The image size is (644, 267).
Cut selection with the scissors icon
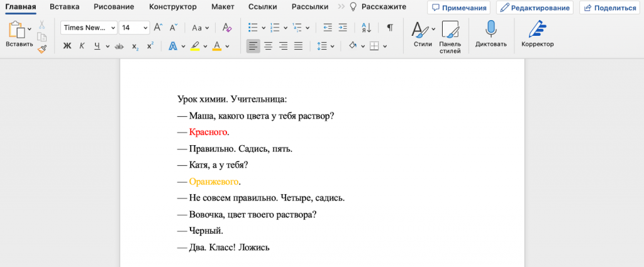point(42,25)
